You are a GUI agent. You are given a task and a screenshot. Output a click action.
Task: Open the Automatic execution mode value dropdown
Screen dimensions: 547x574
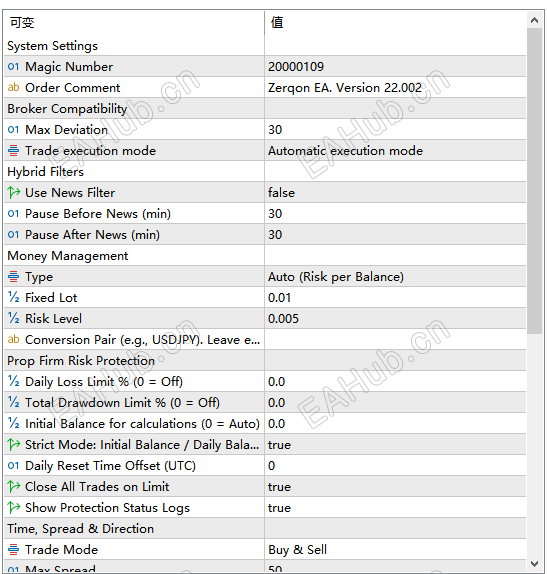(x=395, y=150)
